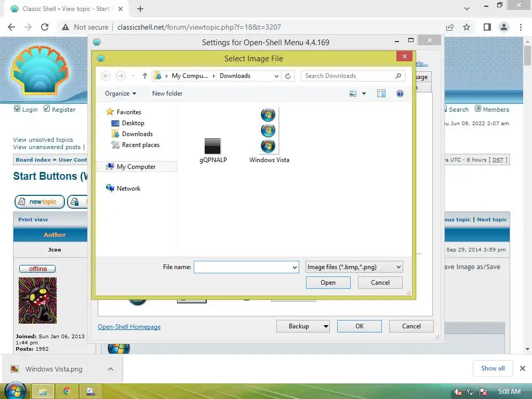Viewport: 532px width, 399px height.
Task: Open help for the file dialog
Action: [x=400, y=94]
